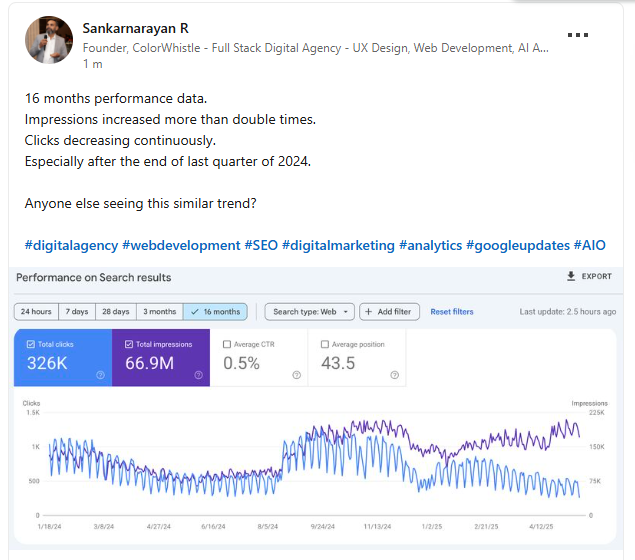The image size is (635, 560).
Task: Uncheck the Total impressions checkbox
Action: [128, 344]
